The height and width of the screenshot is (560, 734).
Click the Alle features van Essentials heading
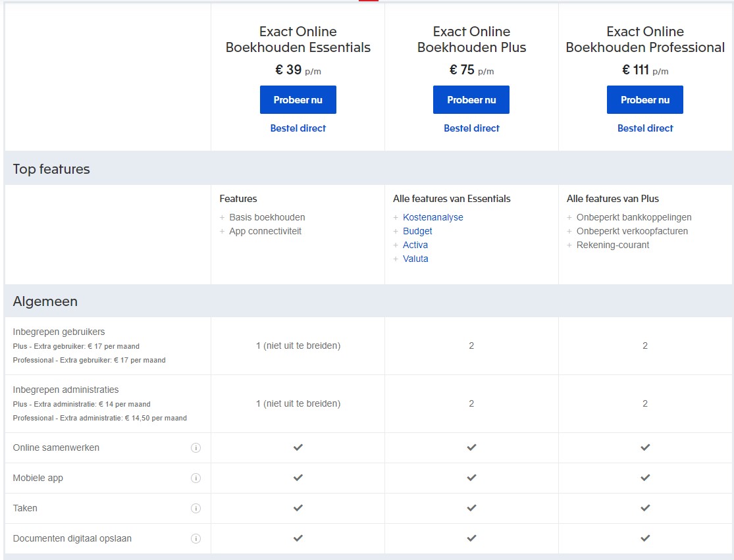[x=452, y=198]
